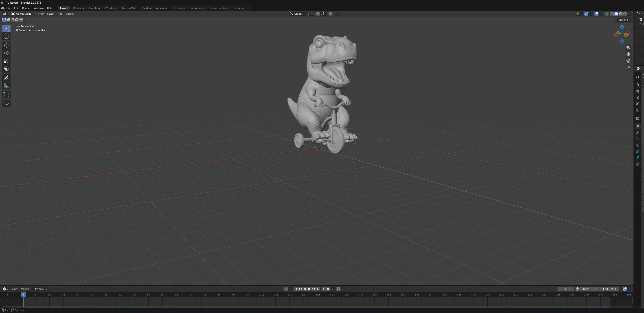Open the View Layer properties tab
Viewport: 644px width, 313px height.
637,98
